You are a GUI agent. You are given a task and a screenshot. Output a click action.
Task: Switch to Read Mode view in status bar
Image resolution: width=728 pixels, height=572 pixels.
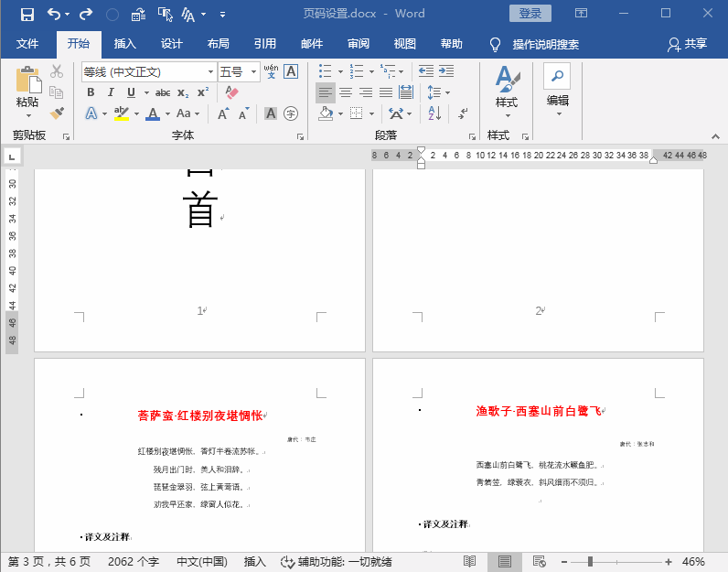click(x=469, y=561)
